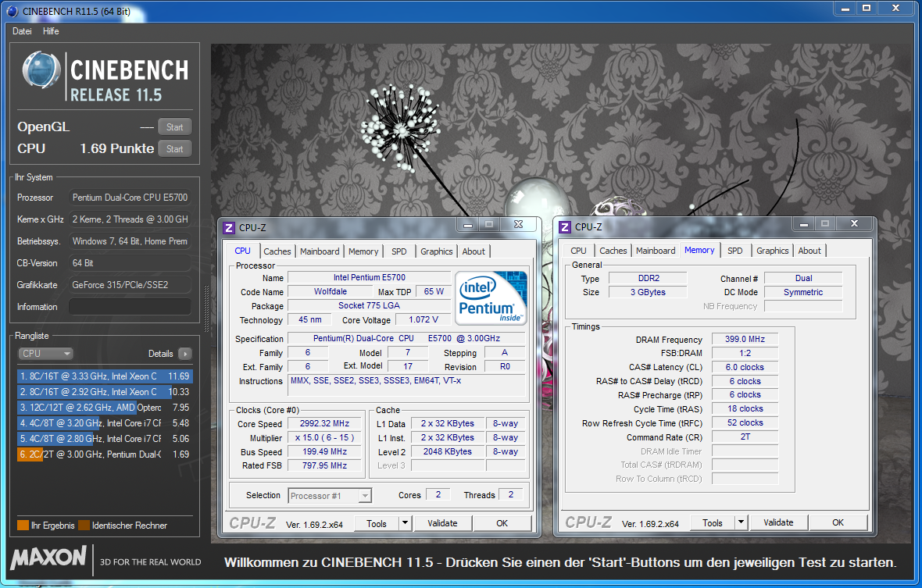Viewport: 922px width, 588px height.
Task: Click the brown Identischer Rechner legend square
Action: [84, 526]
